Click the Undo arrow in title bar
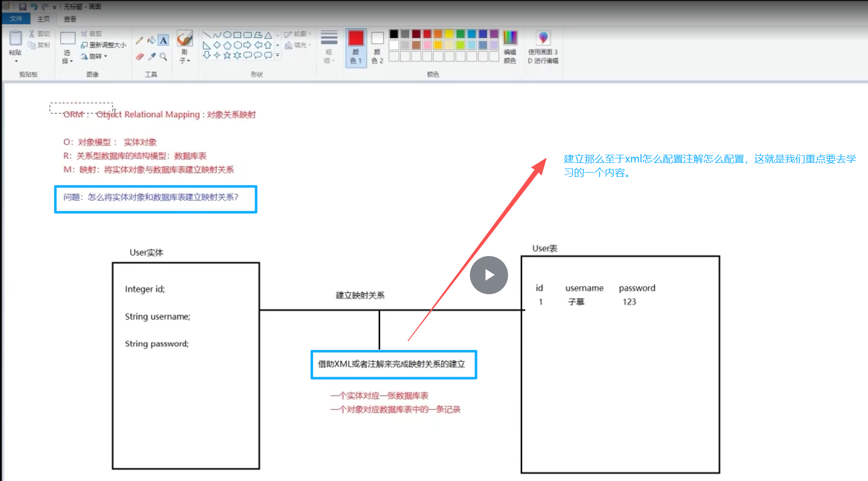The image size is (868, 481). tap(34, 7)
